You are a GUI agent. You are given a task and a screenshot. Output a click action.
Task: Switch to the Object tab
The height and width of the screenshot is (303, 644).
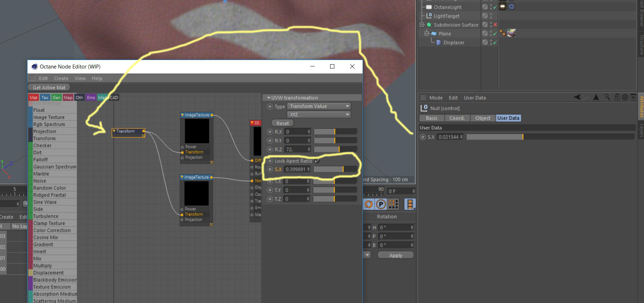[483, 118]
